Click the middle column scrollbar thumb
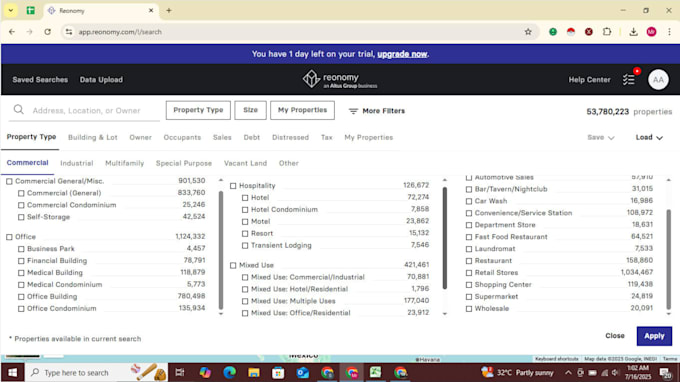680x382 pixels. (445, 238)
